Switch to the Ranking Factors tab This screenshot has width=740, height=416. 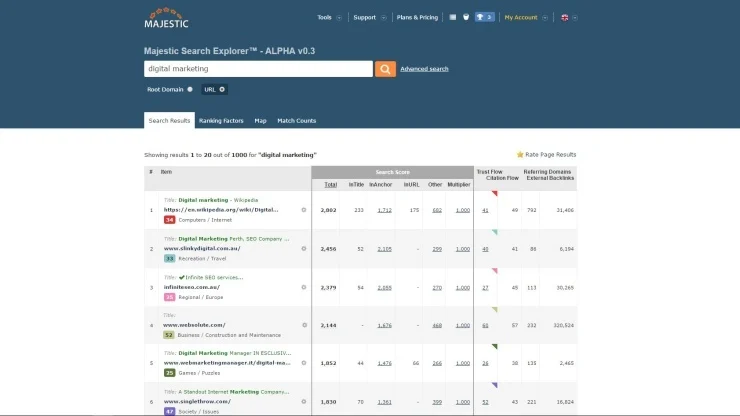(x=221, y=121)
